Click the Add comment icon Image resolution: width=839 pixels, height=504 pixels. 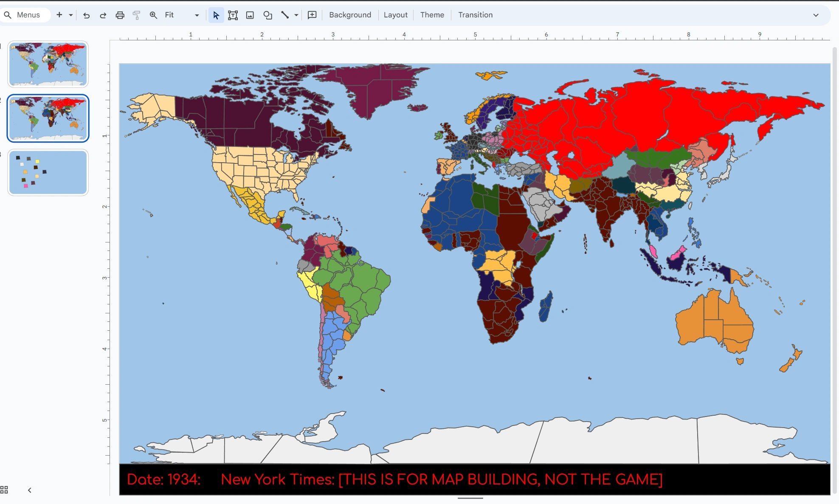(312, 15)
